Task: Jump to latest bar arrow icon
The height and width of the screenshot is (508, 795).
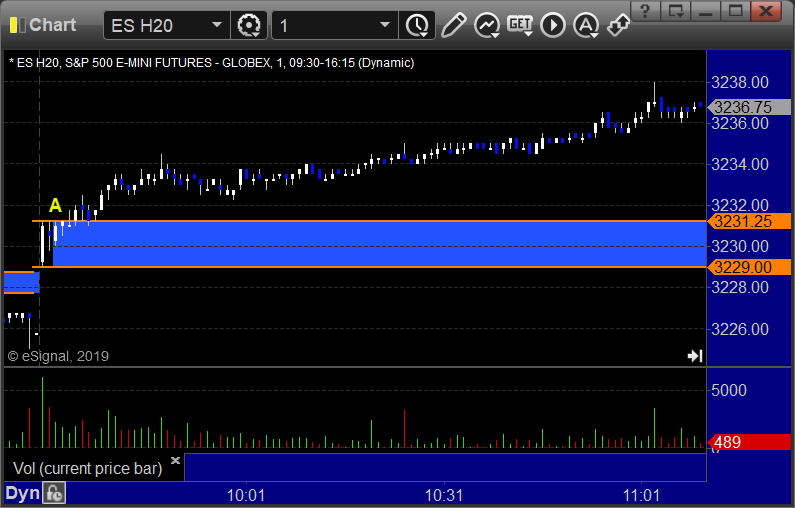Action: pos(695,356)
